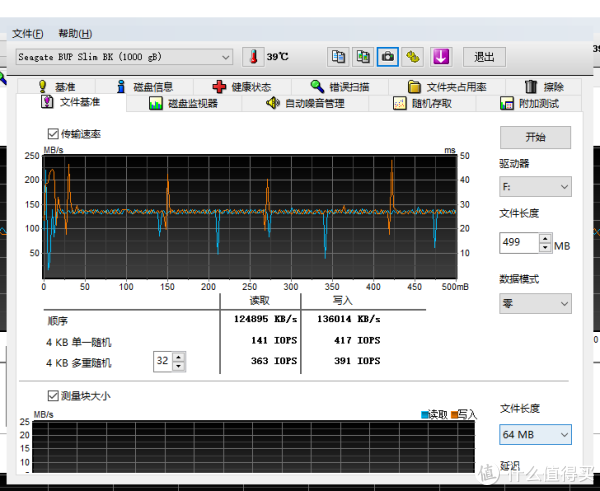
Task: Switch to the 磁盘监视器 tab
Action: [184, 103]
